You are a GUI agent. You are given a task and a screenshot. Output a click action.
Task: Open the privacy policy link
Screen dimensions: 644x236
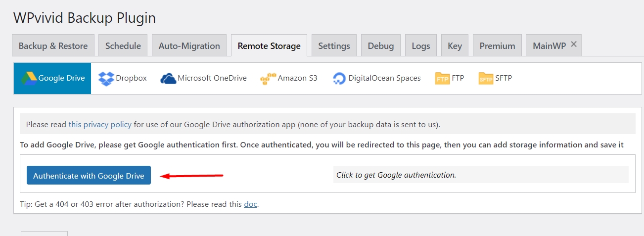click(100, 124)
